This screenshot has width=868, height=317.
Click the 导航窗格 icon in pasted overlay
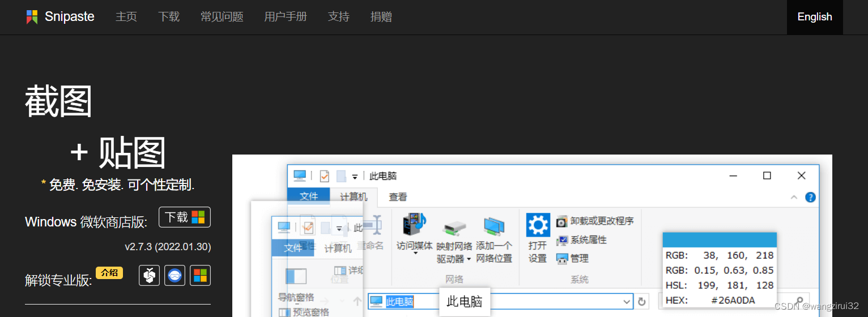click(x=296, y=276)
